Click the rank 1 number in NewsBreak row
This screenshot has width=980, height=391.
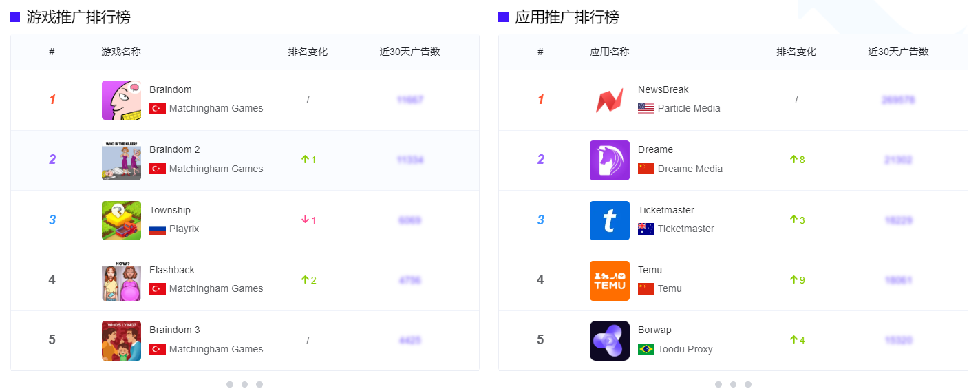pos(540,100)
